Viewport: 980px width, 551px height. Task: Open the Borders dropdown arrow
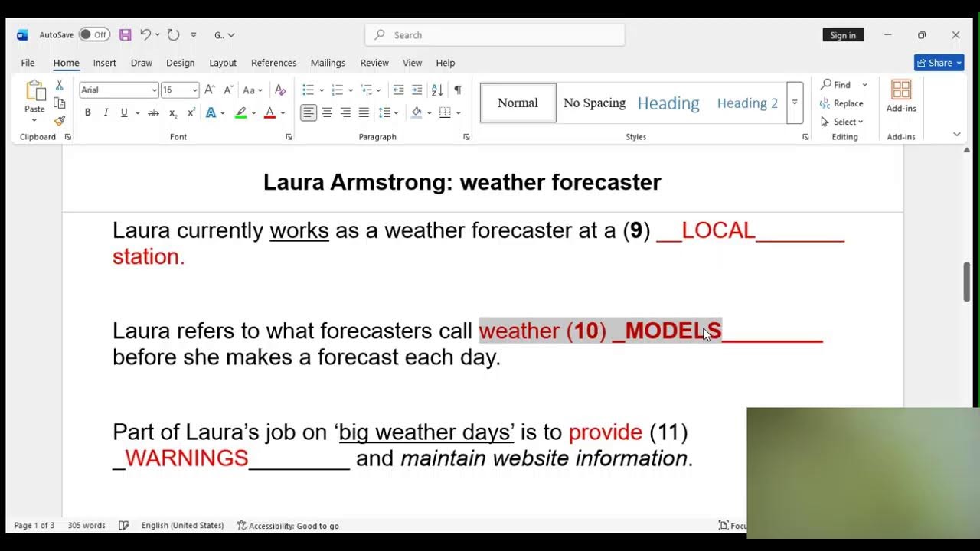click(x=458, y=112)
